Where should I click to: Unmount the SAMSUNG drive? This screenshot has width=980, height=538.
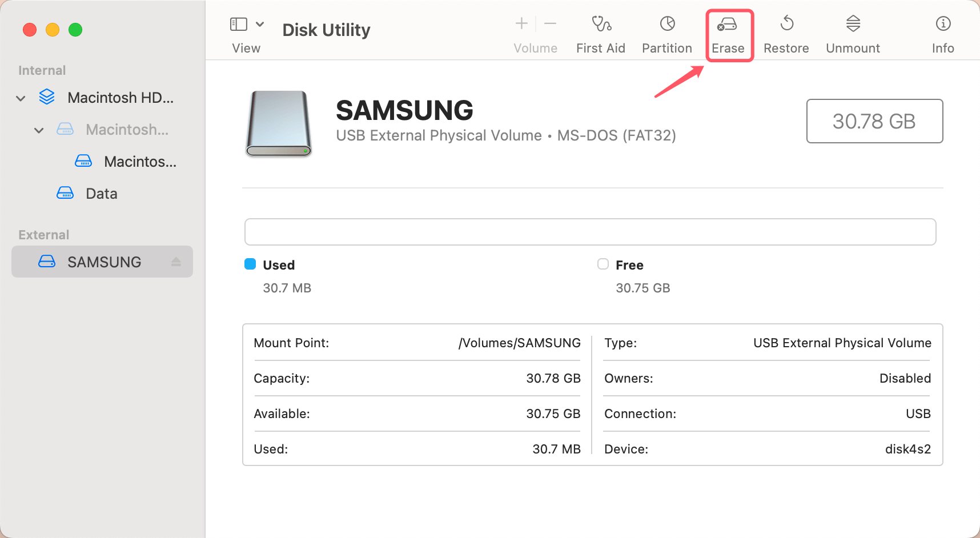(852, 33)
